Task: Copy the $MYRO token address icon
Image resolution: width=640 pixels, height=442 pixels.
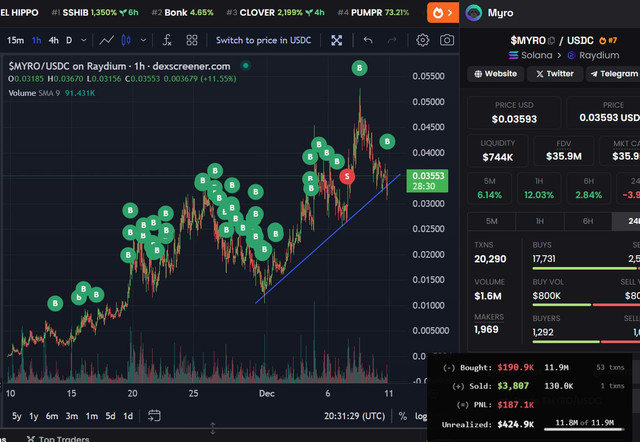Action: [x=551, y=40]
